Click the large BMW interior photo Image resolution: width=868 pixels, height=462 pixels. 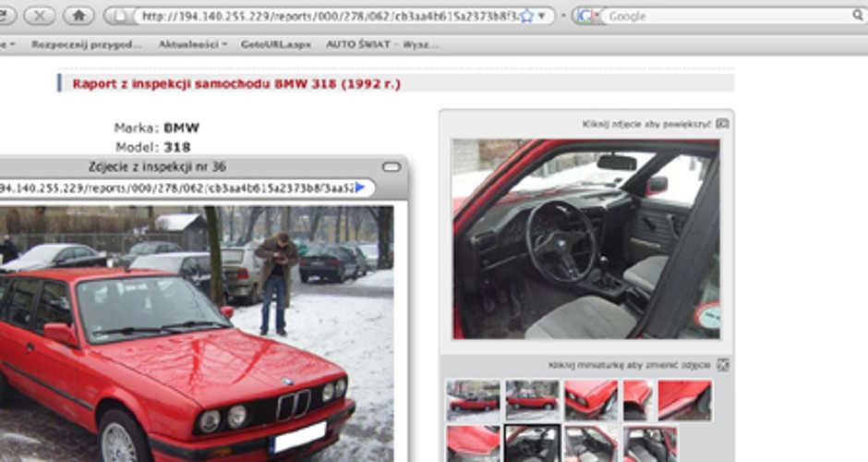tap(586, 238)
